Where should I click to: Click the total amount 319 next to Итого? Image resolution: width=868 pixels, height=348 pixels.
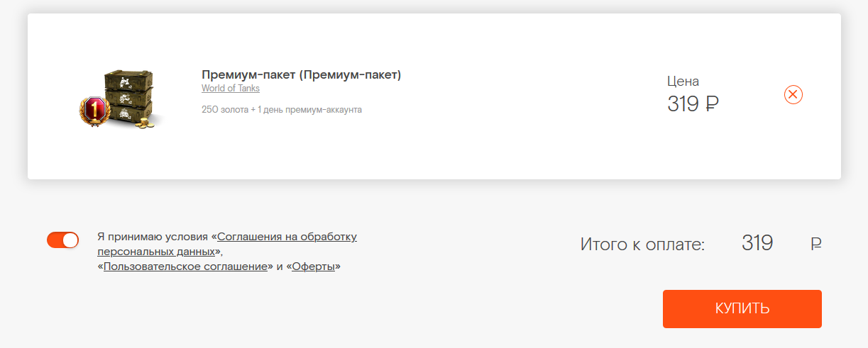pos(757,243)
